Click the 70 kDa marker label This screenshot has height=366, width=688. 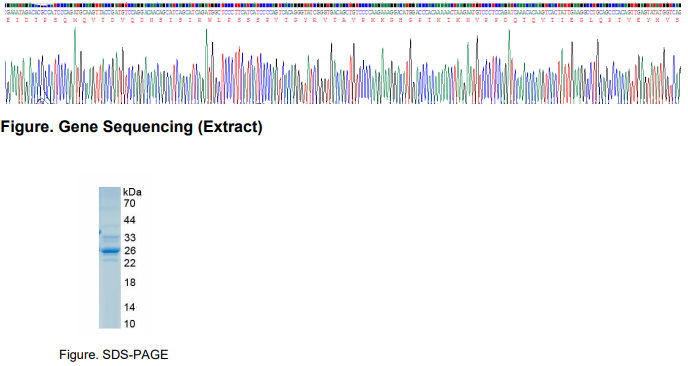pyautogui.click(x=129, y=203)
